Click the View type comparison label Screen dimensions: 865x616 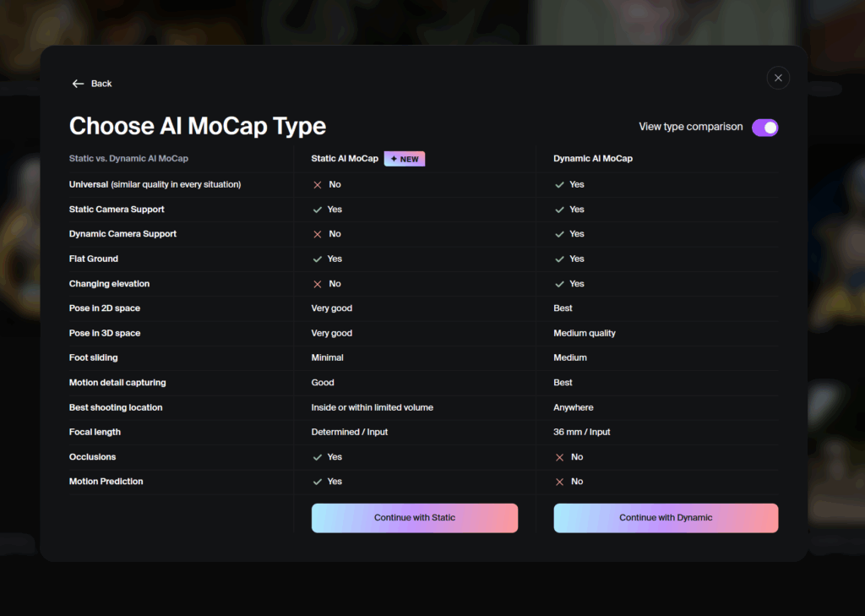(691, 127)
